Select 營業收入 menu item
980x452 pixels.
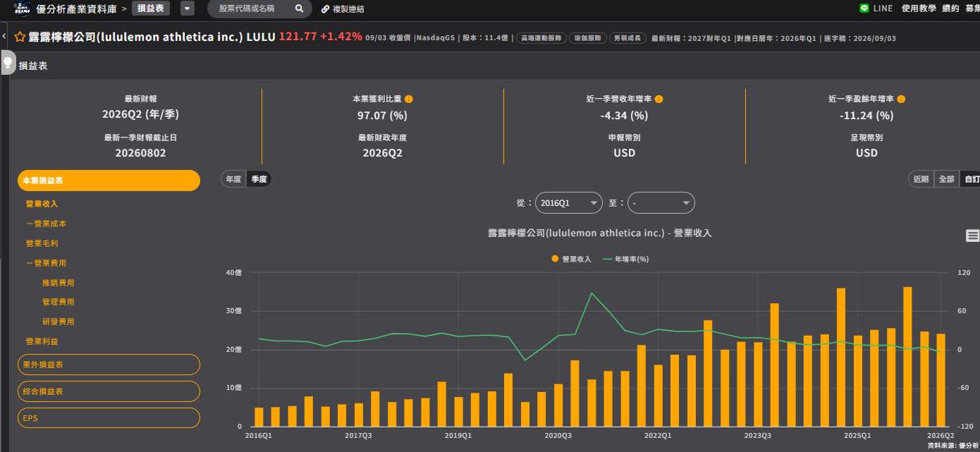(42, 204)
